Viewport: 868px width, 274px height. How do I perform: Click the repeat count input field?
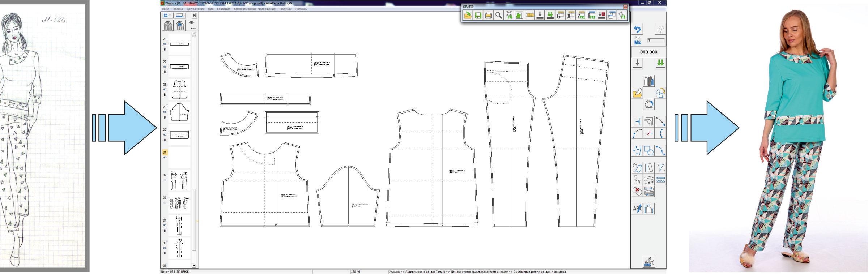click(656, 40)
